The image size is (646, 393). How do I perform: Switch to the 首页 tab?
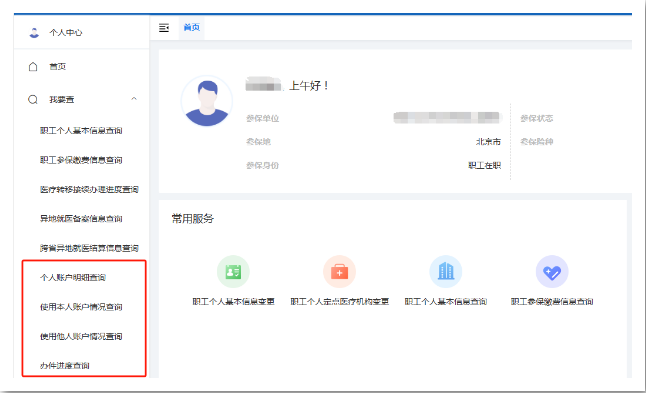[192, 28]
